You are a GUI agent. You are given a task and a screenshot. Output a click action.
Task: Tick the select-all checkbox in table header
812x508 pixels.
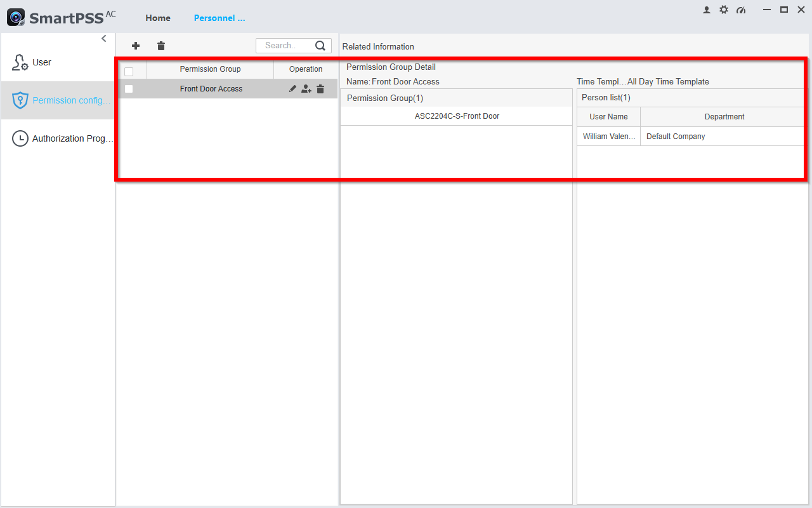coord(129,72)
